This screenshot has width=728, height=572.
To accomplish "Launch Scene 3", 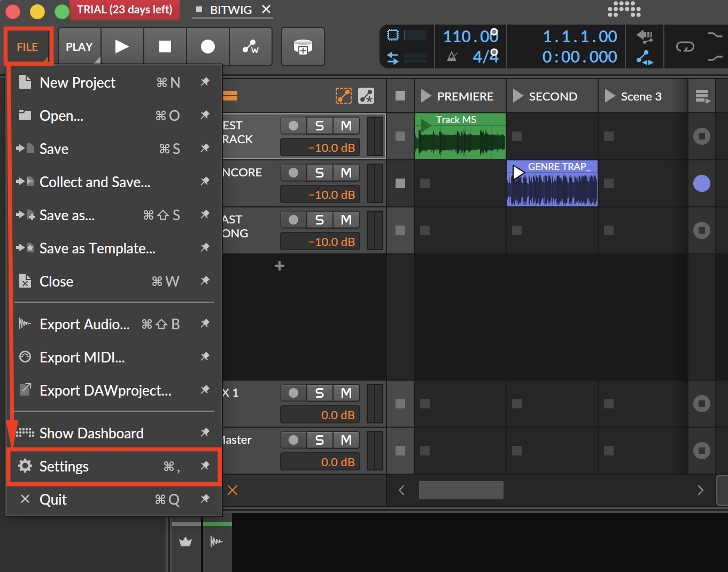I will click(610, 96).
